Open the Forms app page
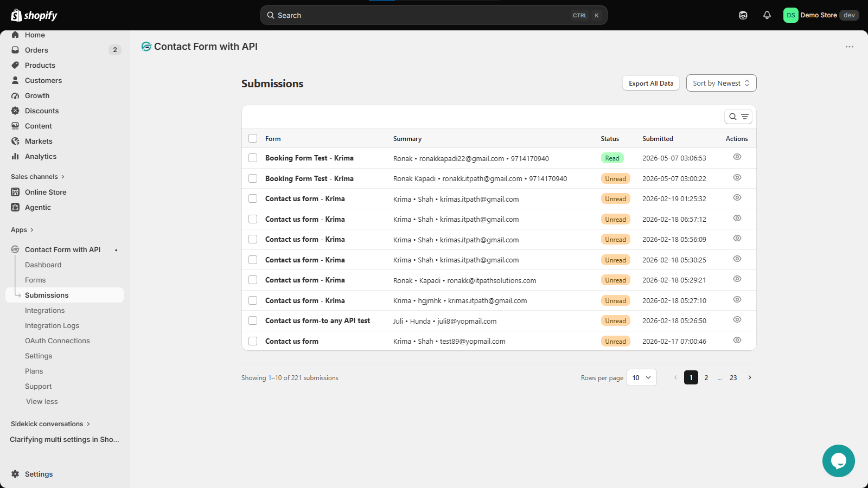Screen dimensions: 868x488 [x=35, y=280]
